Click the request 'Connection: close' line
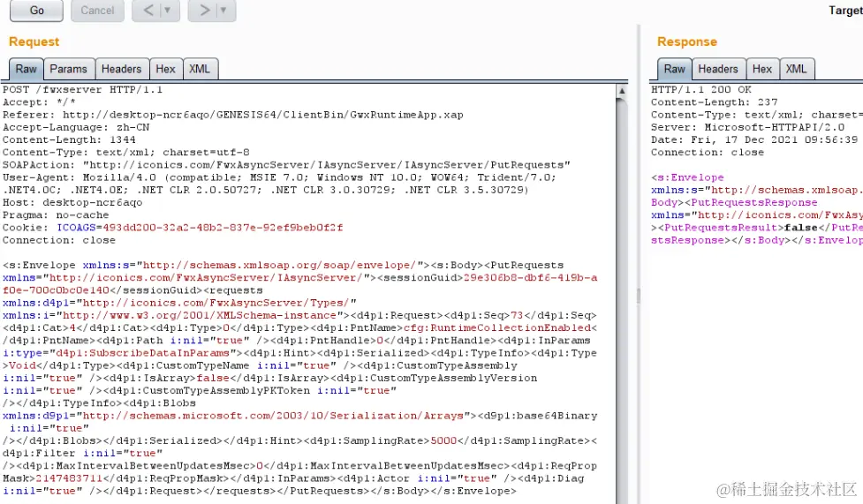The width and height of the screenshot is (863, 504). click(x=59, y=240)
